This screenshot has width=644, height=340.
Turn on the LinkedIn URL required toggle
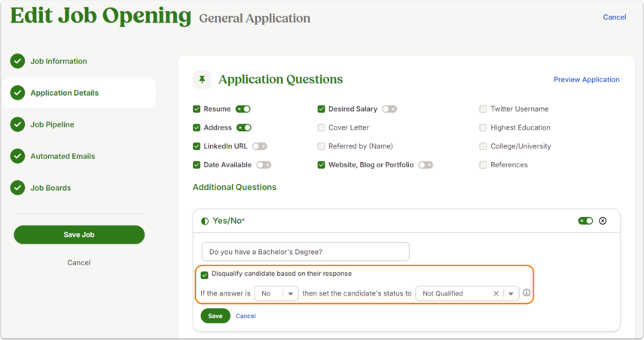click(x=260, y=146)
